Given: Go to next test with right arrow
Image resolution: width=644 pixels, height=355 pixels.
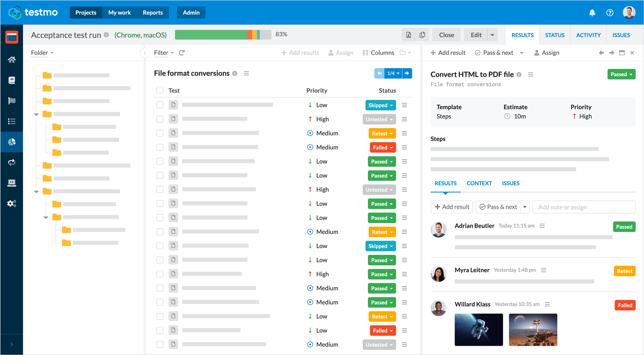Looking at the screenshot, I should [611, 53].
